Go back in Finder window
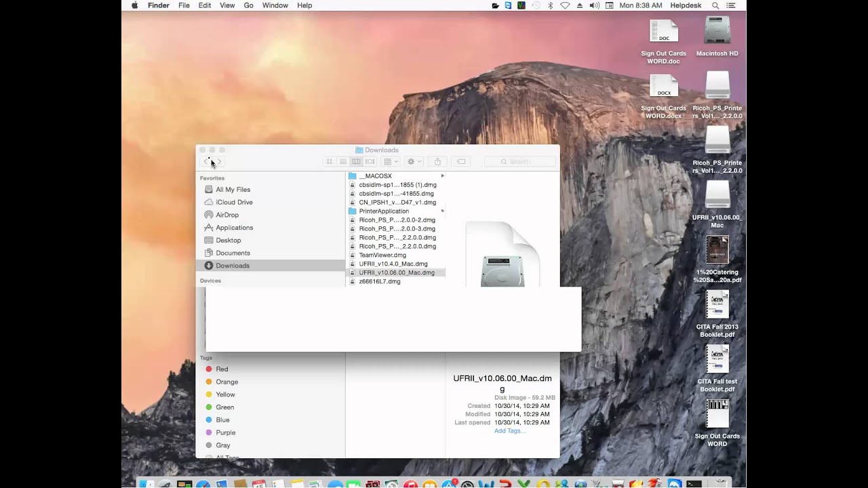The width and height of the screenshot is (868, 488). [206, 161]
